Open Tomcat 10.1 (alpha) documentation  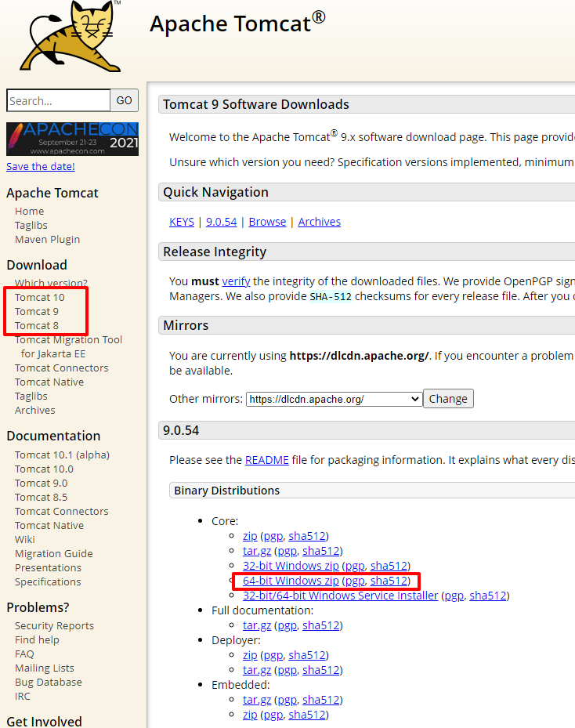(x=62, y=455)
